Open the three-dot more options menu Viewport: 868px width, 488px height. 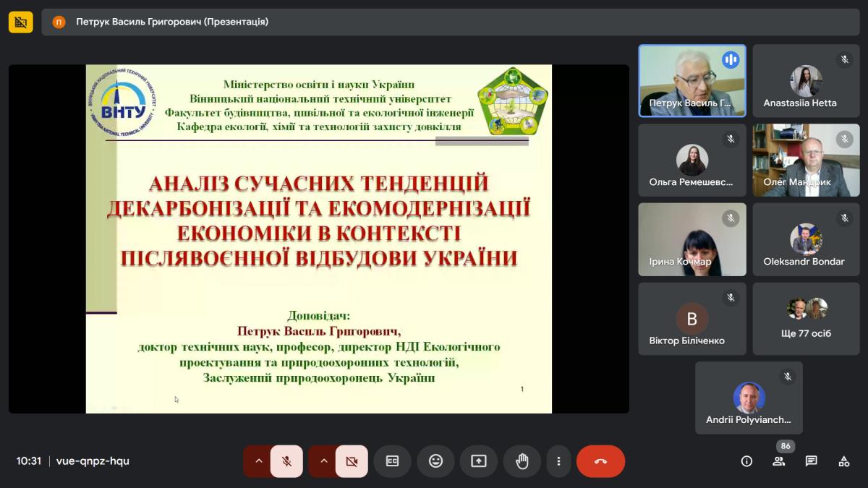[x=558, y=461]
